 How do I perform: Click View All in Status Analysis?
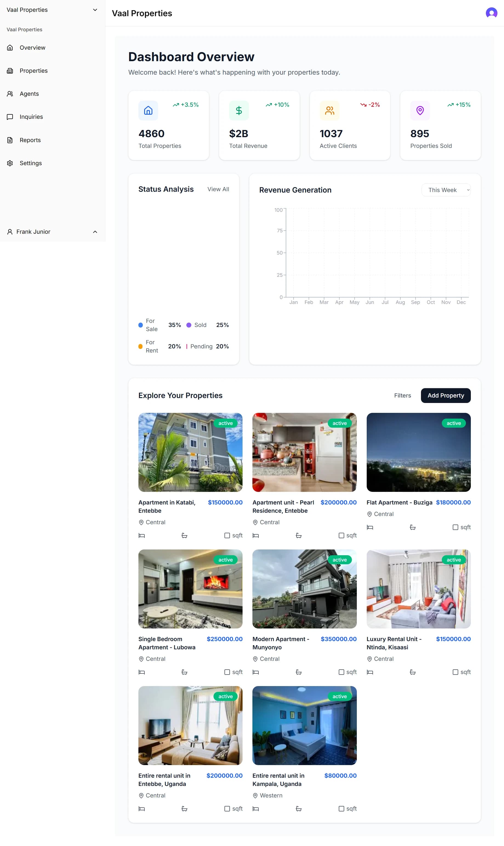[218, 189]
